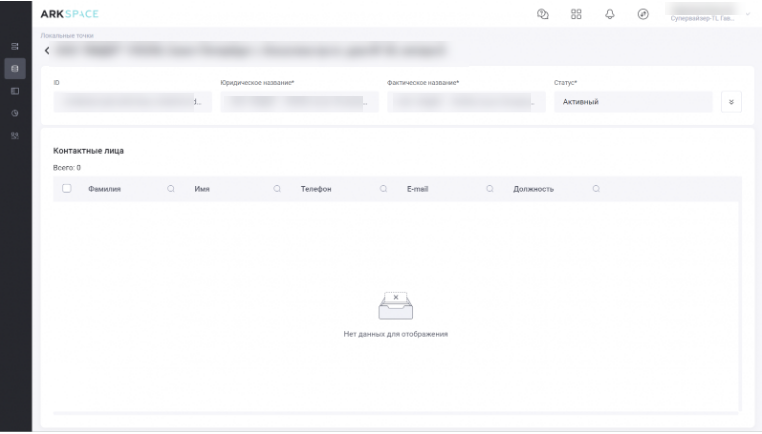Click the search icon next to Имя column
This screenshot has height=434, width=762.
coord(277,188)
